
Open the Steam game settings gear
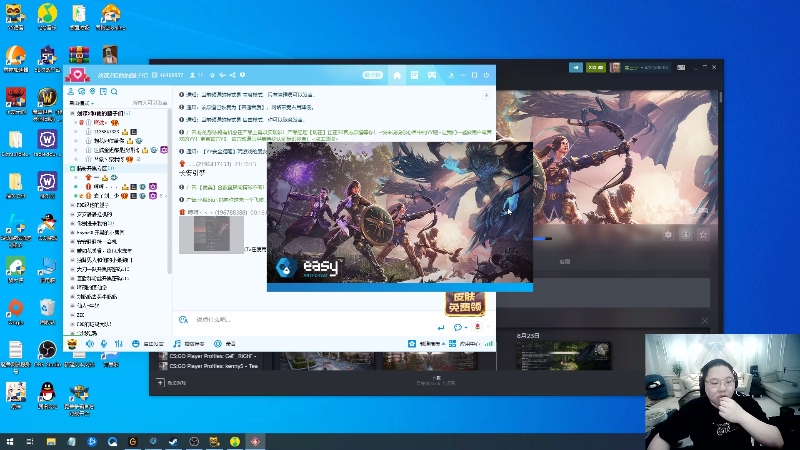668,235
